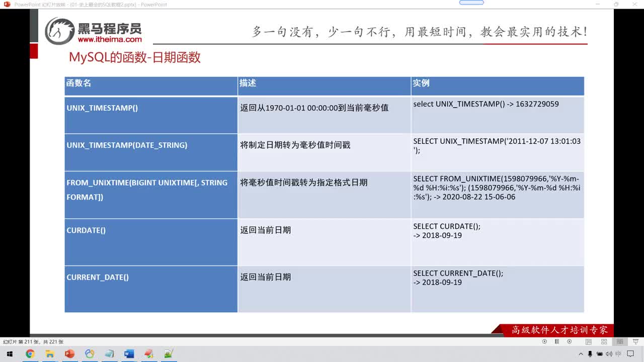Switch to Slide Sorter view icon

604,341
